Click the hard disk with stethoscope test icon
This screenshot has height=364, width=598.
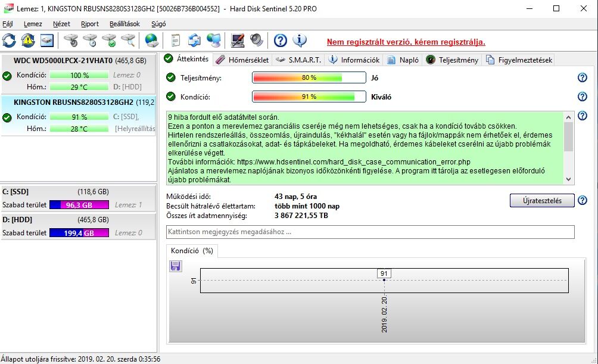tap(71, 41)
